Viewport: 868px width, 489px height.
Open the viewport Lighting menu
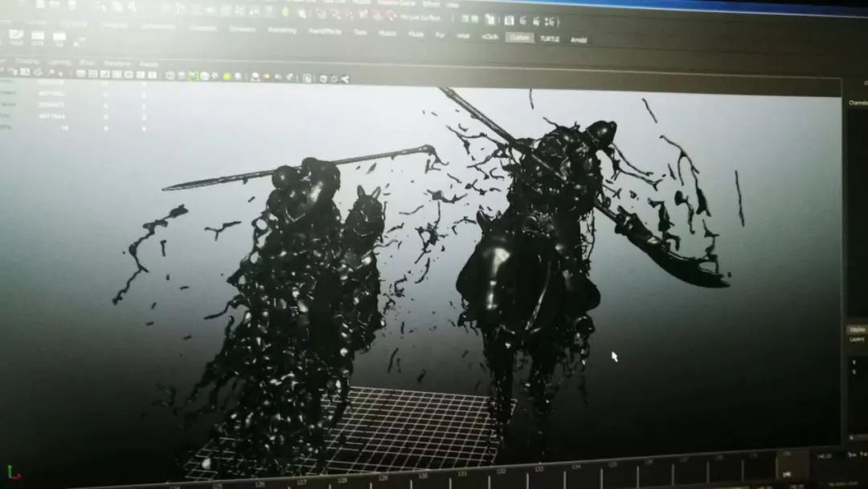point(59,62)
